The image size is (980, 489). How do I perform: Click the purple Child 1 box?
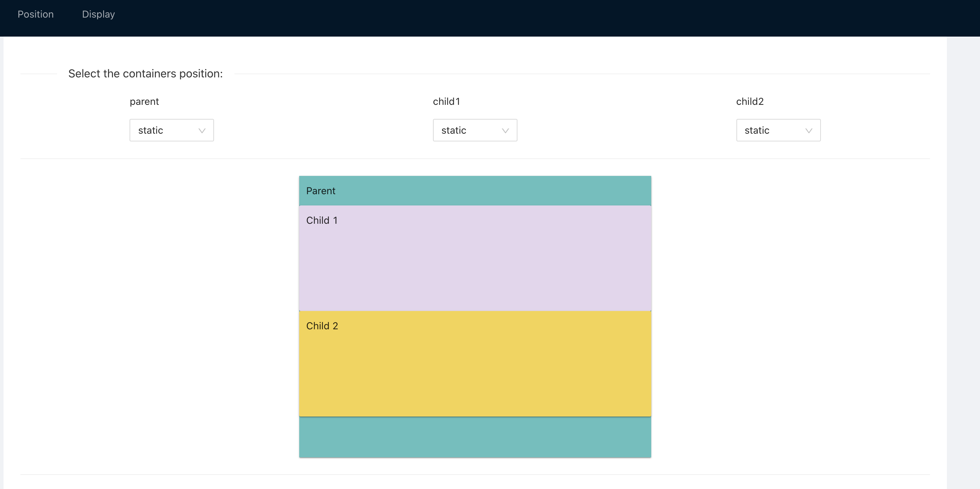pos(475,258)
